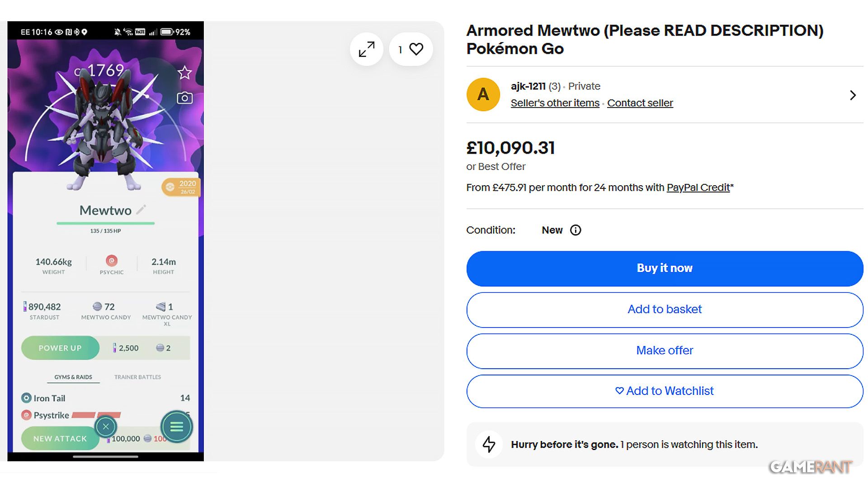Click the heart icon to favorite item

[415, 49]
